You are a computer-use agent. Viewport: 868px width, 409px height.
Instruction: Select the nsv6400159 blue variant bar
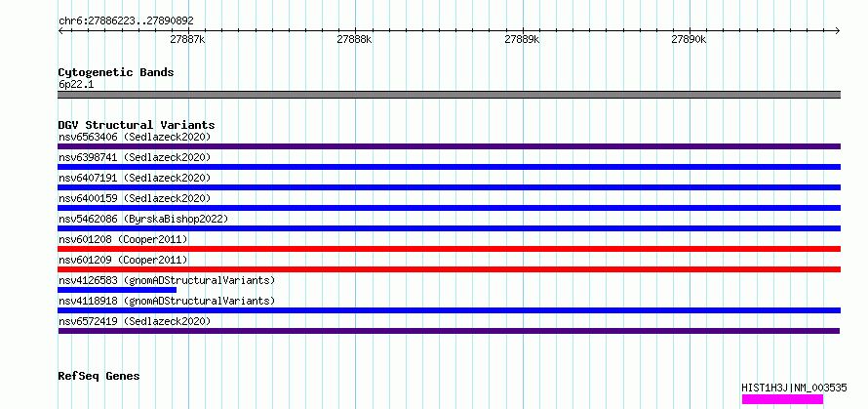pos(449,208)
